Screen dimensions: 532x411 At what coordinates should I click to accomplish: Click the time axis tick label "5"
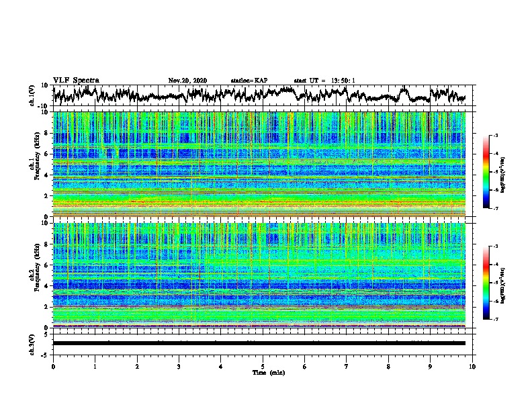[x=263, y=367]
